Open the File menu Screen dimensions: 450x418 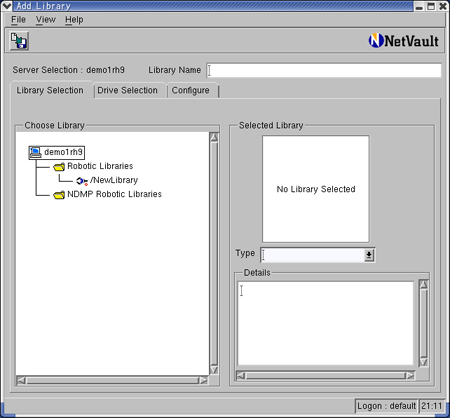coord(18,20)
